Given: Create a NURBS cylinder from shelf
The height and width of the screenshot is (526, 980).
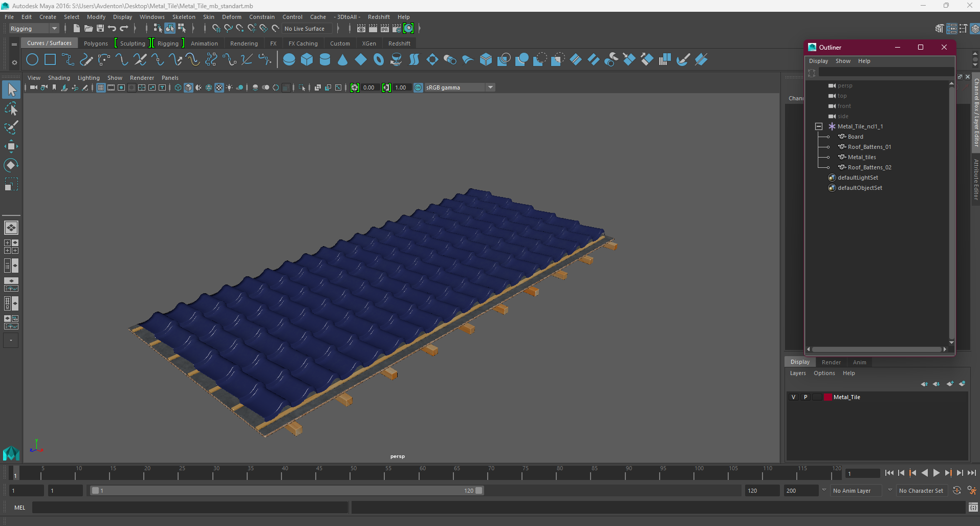Looking at the screenshot, I should click(325, 60).
